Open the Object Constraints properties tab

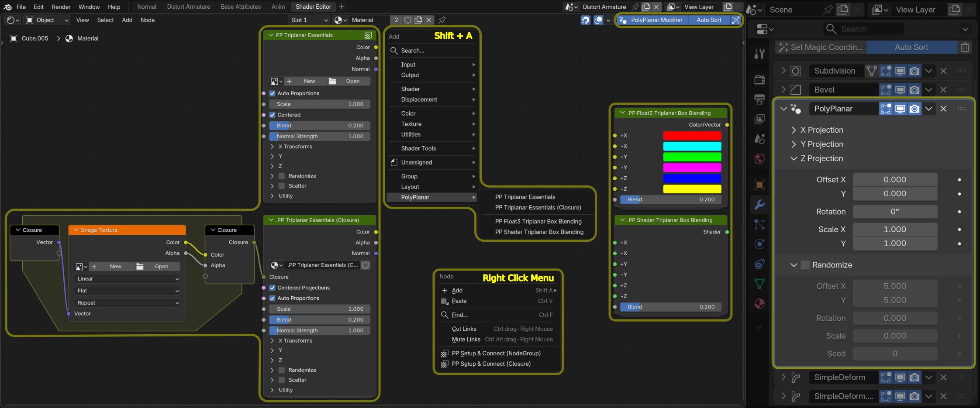(x=759, y=264)
